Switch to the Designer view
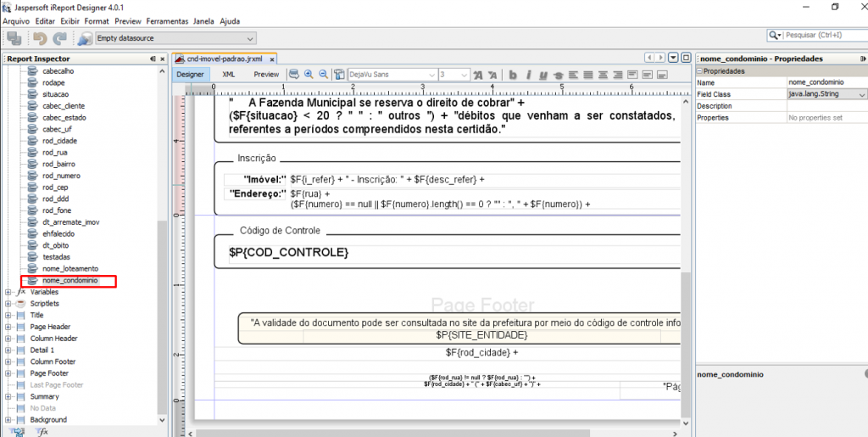Image resolution: width=868 pixels, height=437 pixels. pos(191,74)
